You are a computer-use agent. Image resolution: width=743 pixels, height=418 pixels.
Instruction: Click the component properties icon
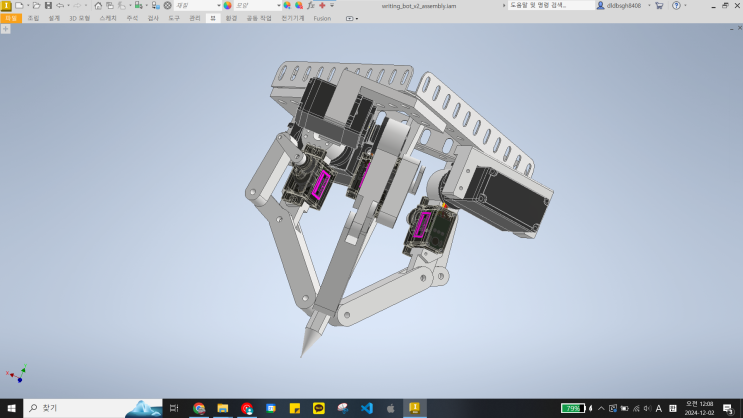tap(156, 6)
